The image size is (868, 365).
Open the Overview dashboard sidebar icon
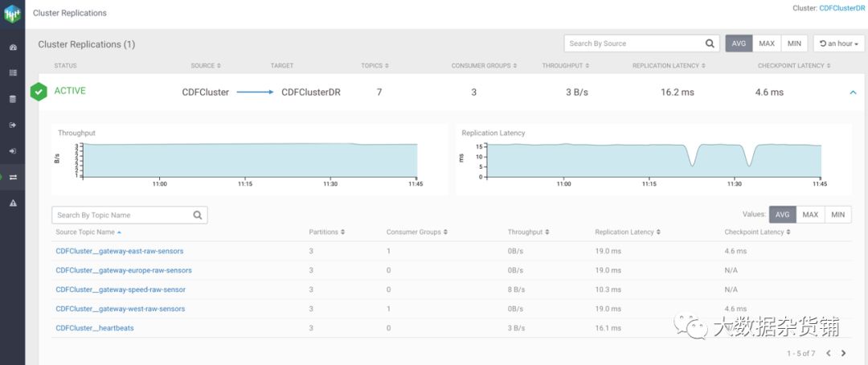13,47
